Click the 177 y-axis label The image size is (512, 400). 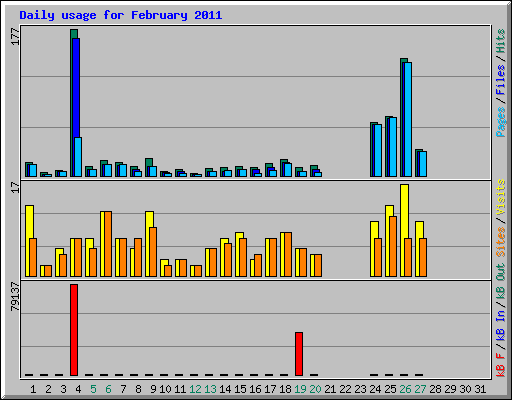click(16, 37)
